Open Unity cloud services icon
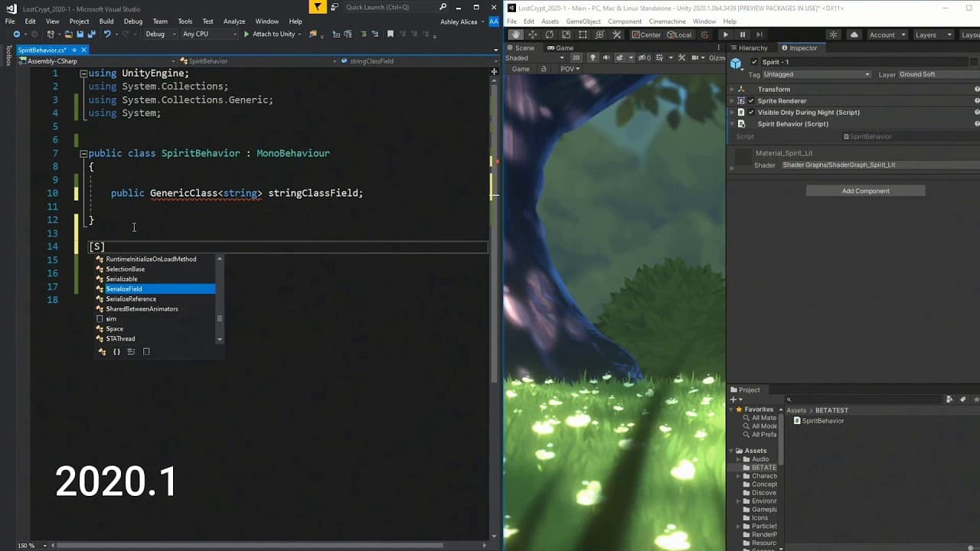 click(854, 34)
